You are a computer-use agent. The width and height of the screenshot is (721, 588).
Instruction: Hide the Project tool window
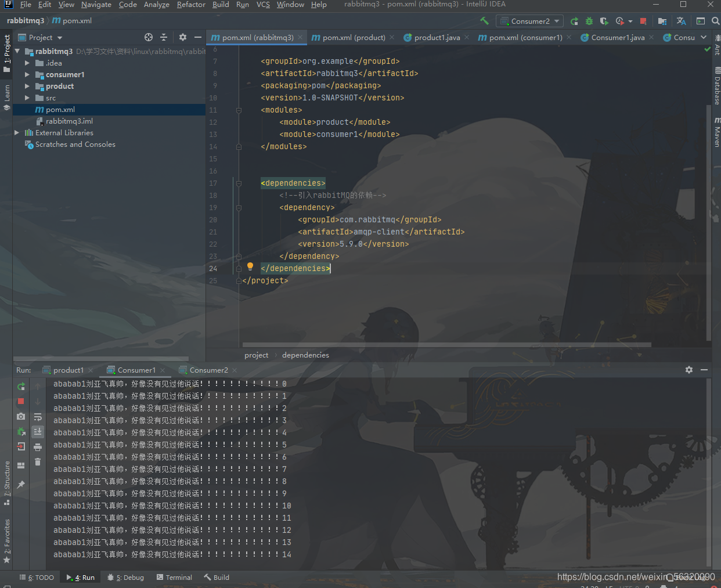198,37
